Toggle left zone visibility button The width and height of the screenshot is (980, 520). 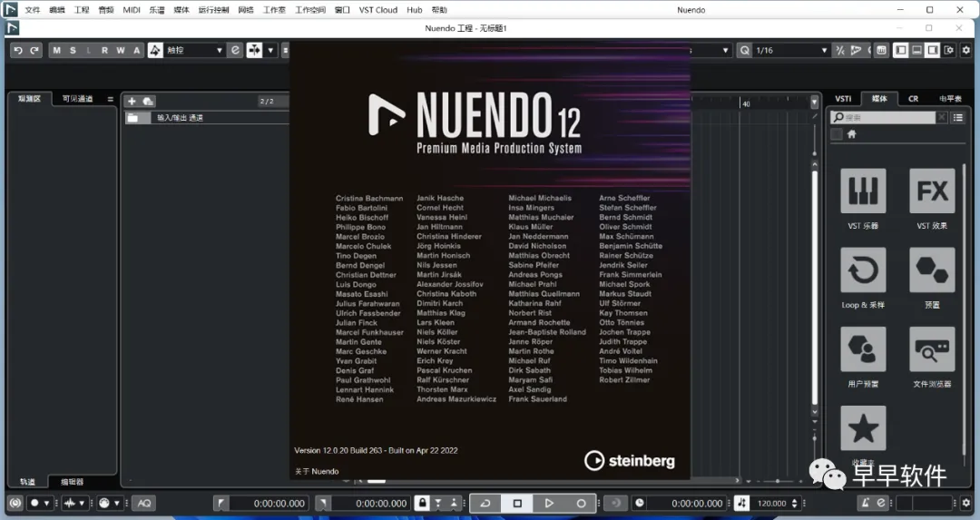pyautogui.click(x=901, y=50)
